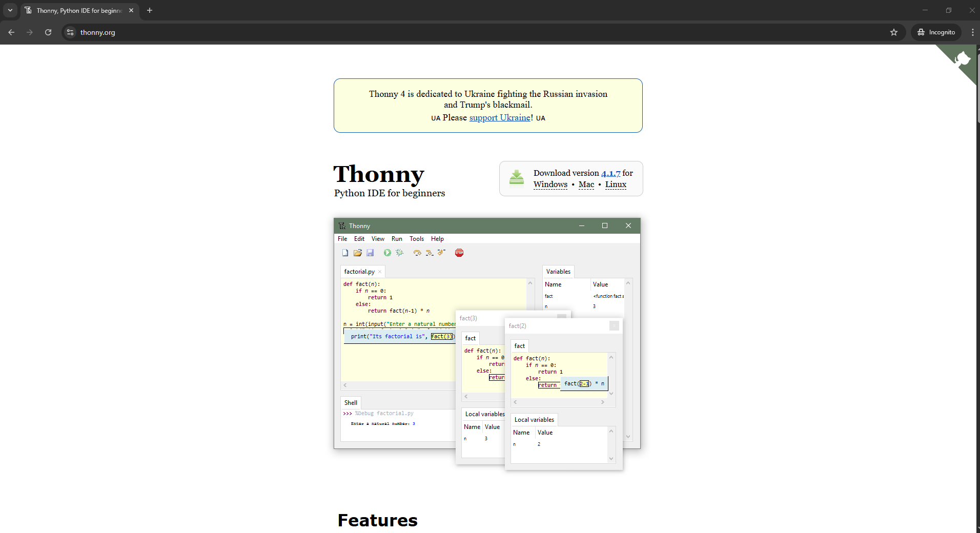Click the highlighted fact(3) expression in code

click(442, 337)
